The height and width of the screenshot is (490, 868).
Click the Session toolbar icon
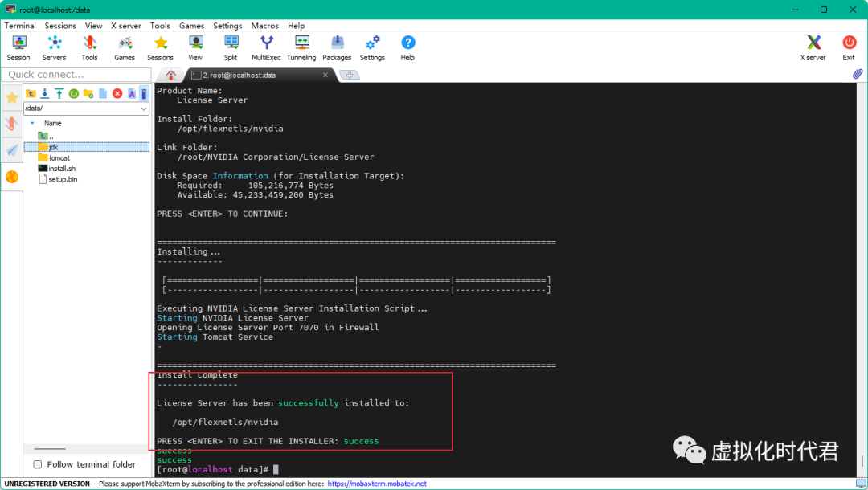18,47
